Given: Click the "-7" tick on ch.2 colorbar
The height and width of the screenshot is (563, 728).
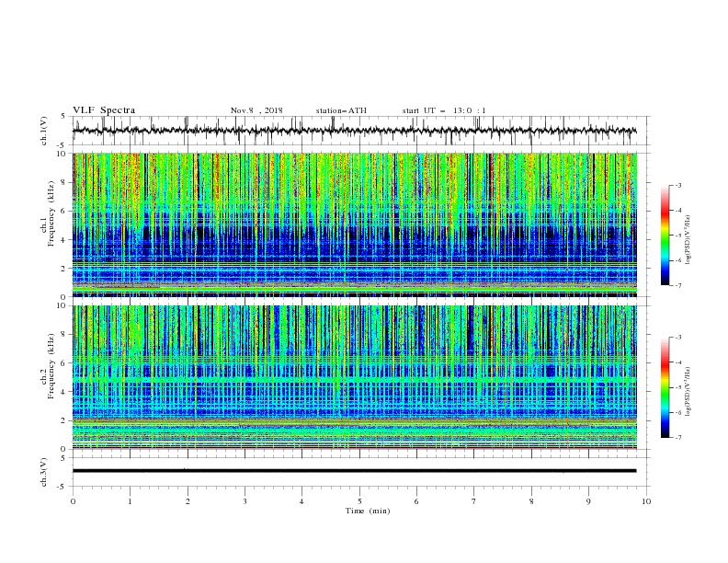Looking at the screenshot, I should (677, 438).
